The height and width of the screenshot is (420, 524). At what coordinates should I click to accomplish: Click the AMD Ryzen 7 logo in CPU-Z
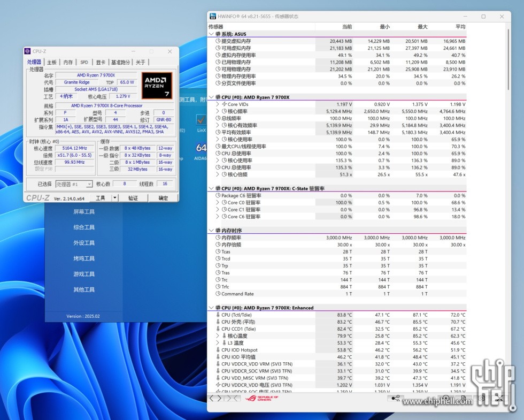tap(157, 86)
